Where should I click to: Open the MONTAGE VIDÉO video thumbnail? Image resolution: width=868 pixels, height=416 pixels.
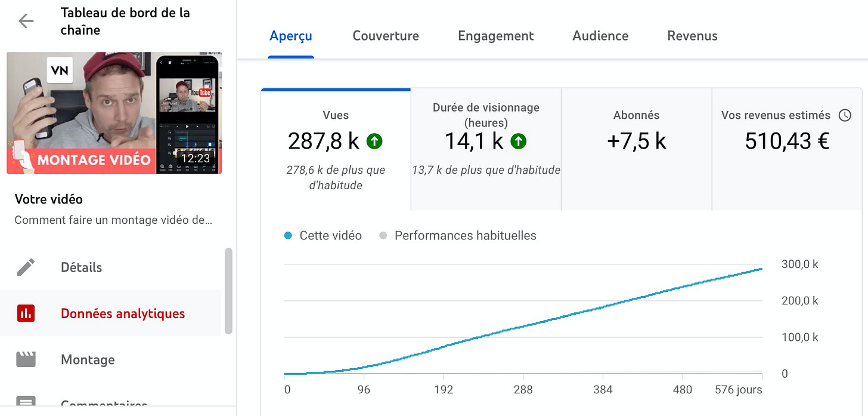(x=114, y=113)
